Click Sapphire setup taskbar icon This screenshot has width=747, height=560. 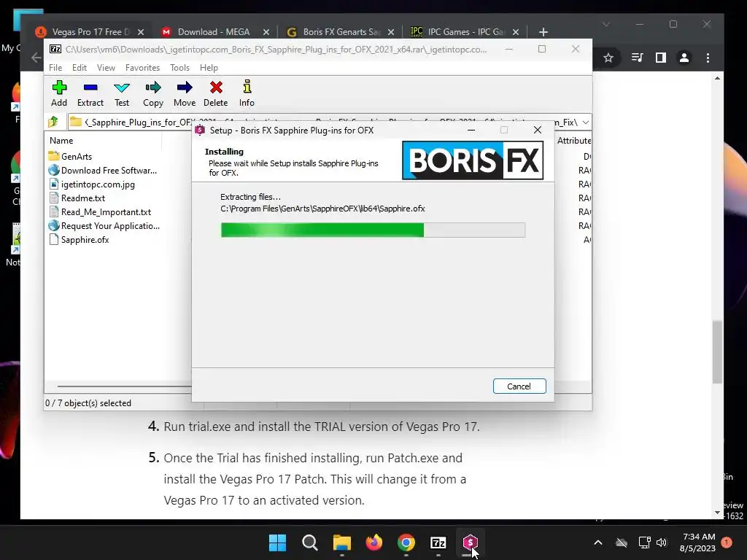[471, 542]
